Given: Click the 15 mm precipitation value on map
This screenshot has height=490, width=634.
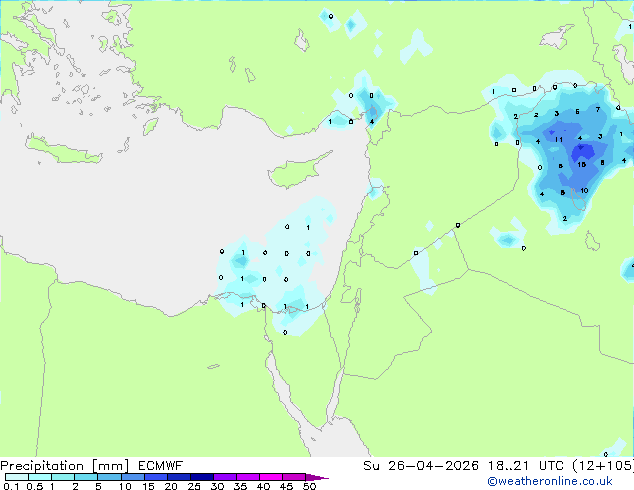Looking at the screenshot, I should (x=581, y=165).
